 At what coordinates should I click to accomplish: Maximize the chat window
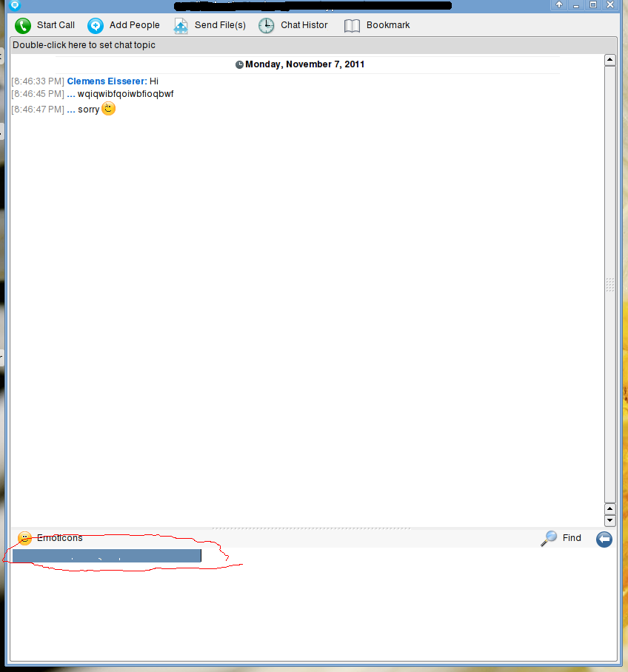coord(592,4)
